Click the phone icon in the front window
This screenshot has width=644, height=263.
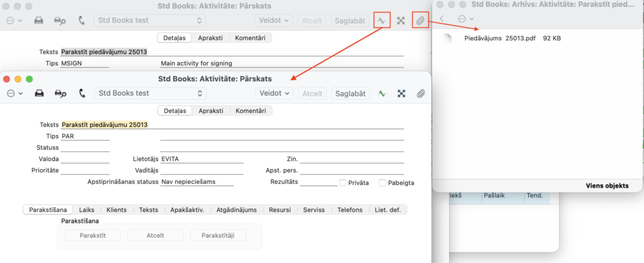tap(82, 93)
